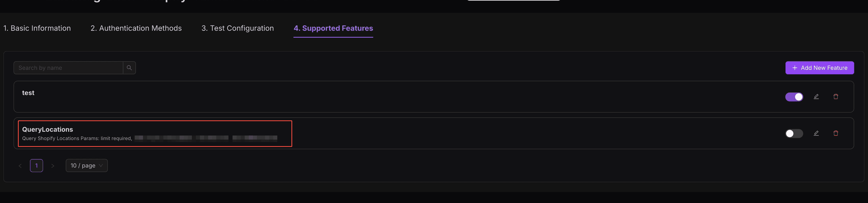Image resolution: width=868 pixels, height=203 pixels.
Task: Disable the test feature toggle
Action: tap(794, 97)
